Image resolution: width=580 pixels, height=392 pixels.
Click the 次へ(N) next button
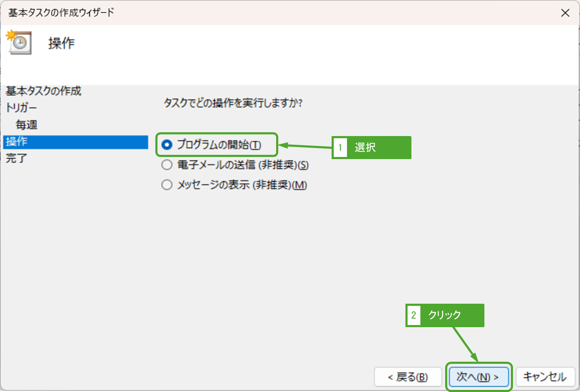pyautogui.click(x=478, y=377)
